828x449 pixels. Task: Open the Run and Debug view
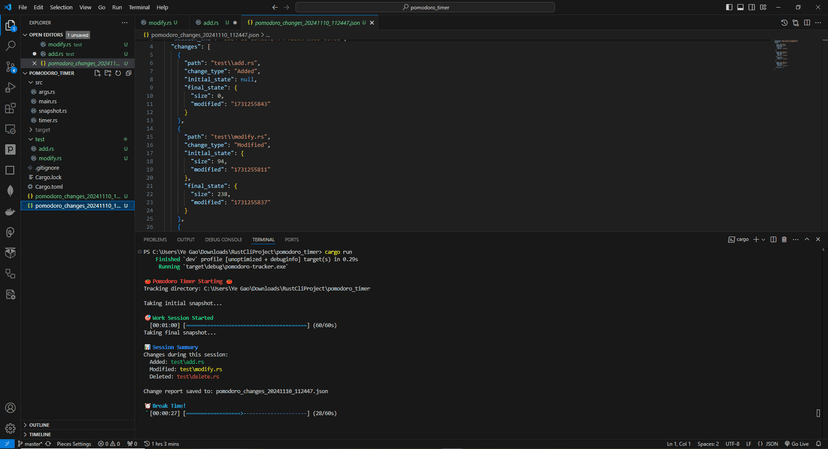11,88
